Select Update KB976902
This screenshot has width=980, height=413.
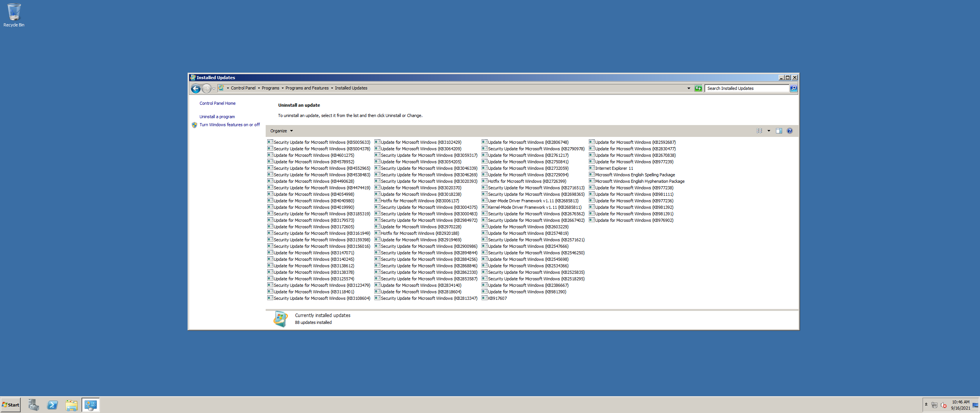click(x=631, y=220)
